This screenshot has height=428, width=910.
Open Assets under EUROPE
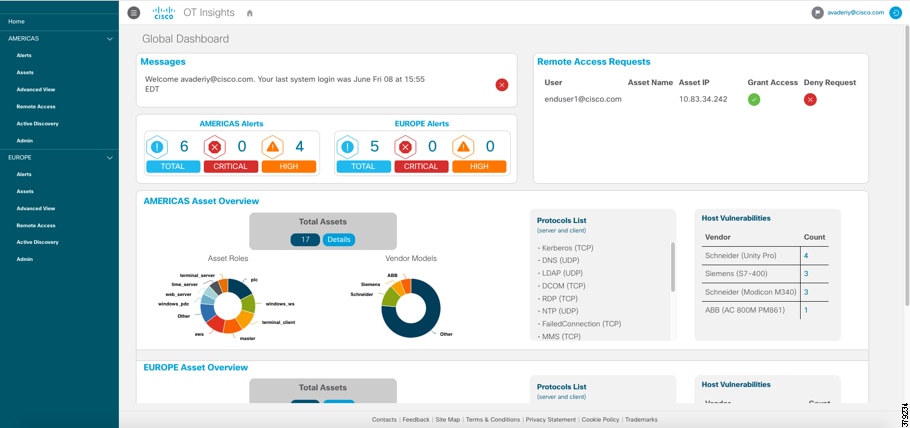(x=25, y=191)
